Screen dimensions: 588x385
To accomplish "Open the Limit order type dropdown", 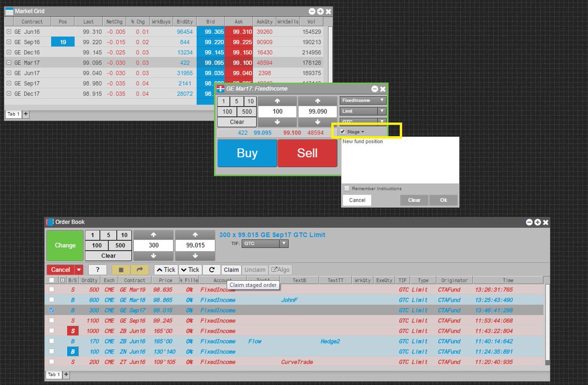I will pyautogui.click(x=363, y=111).
